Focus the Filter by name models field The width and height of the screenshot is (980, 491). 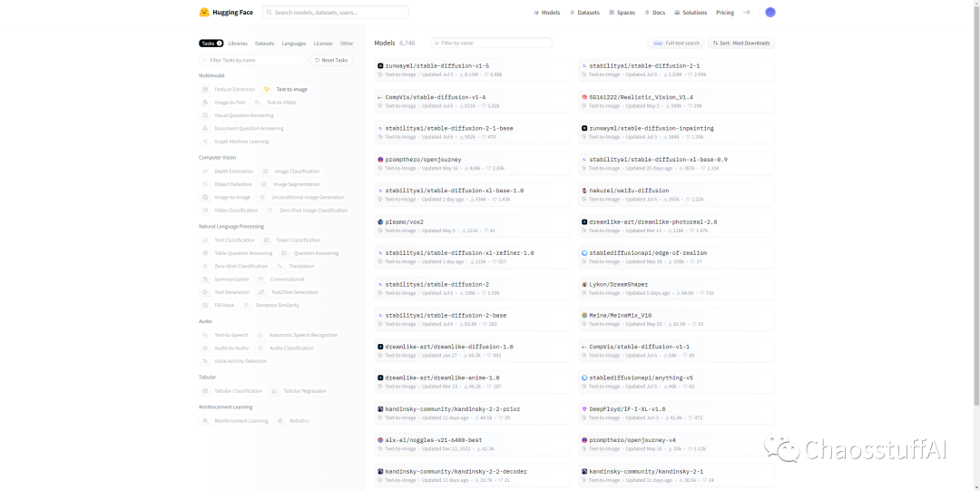coord(491,44)
